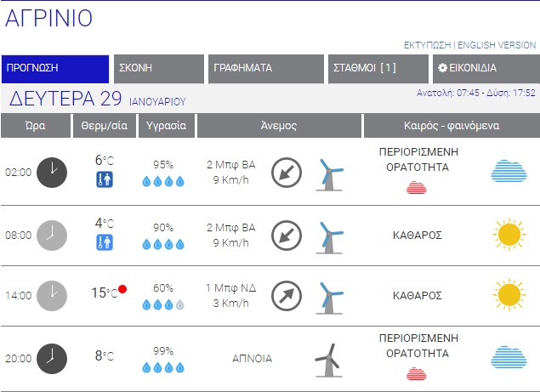Click the dark clock icon at 02:00
The width and height of the screenshot is (540, 392).
pyautogui.click(x=52, y=172)
